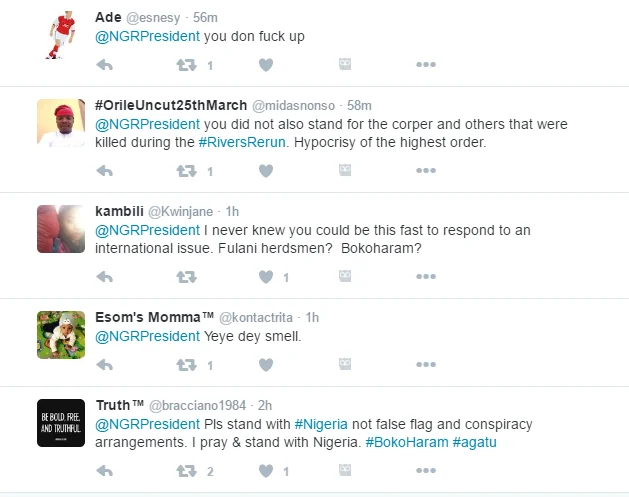629x497 pixels.
Task: Retweet Ade's tweet
Action: pyautogui.click(x=185, y=65)
